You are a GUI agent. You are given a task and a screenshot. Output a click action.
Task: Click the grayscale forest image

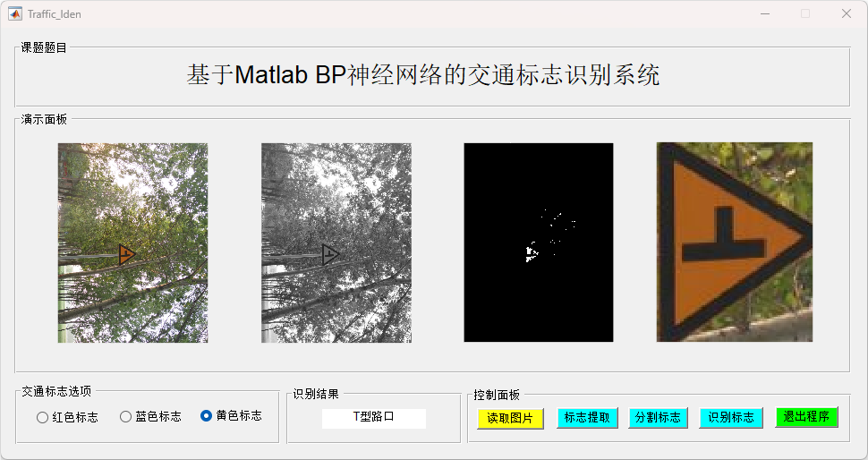pyautogui.click(x=336, y=243)
